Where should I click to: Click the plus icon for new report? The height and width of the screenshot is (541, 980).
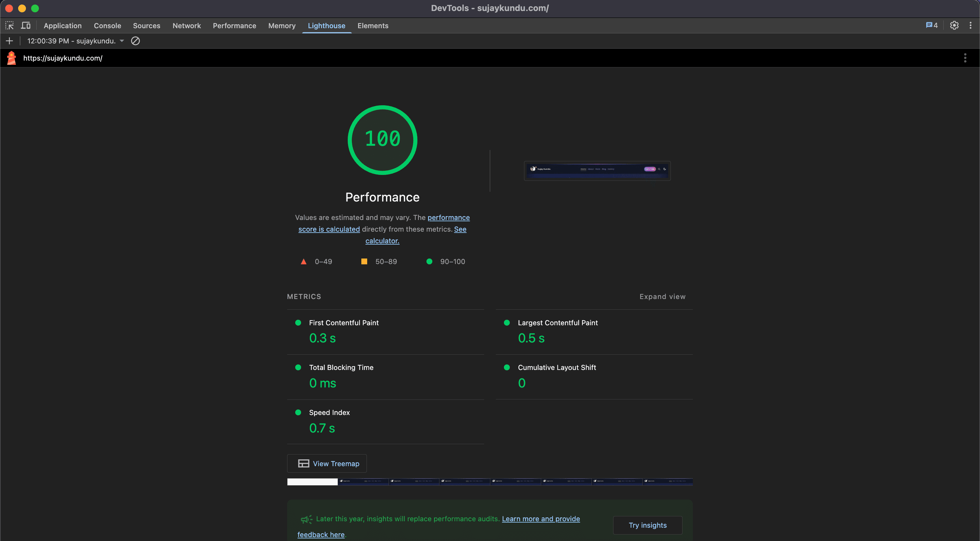point(9,41)
